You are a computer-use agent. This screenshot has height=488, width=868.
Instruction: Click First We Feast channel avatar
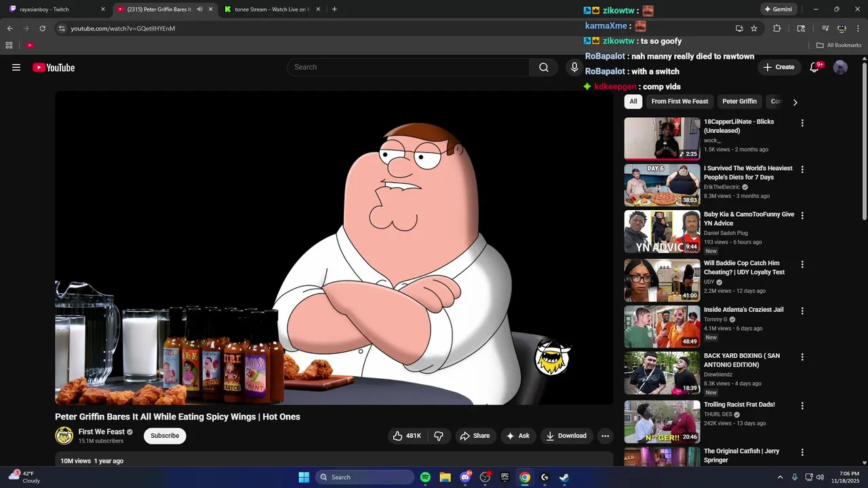point(64,436)
